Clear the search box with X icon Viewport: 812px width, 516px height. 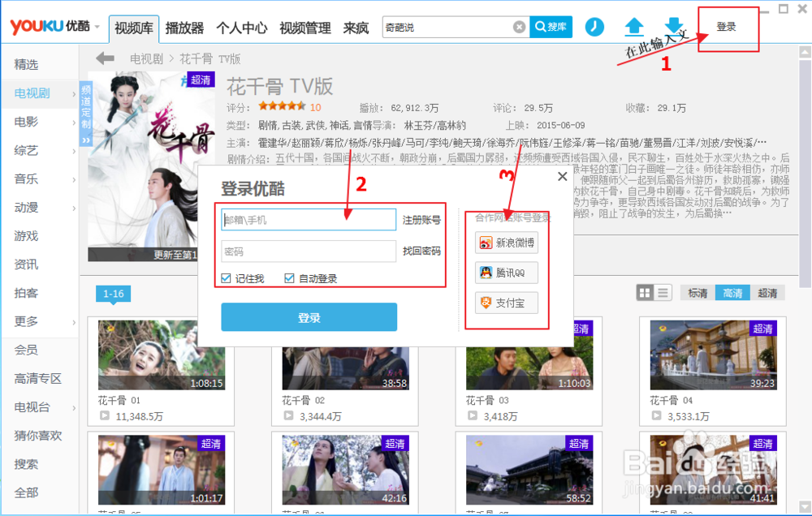pos(519,27)
